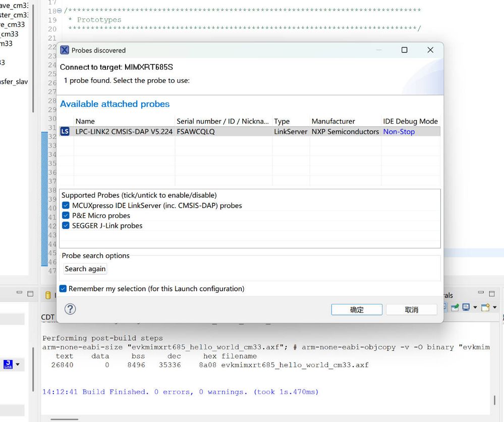Untick MCUXpresso IDE LinkServer probes
The width and height of the screenshot is (504, 422).
click(66, 205)
